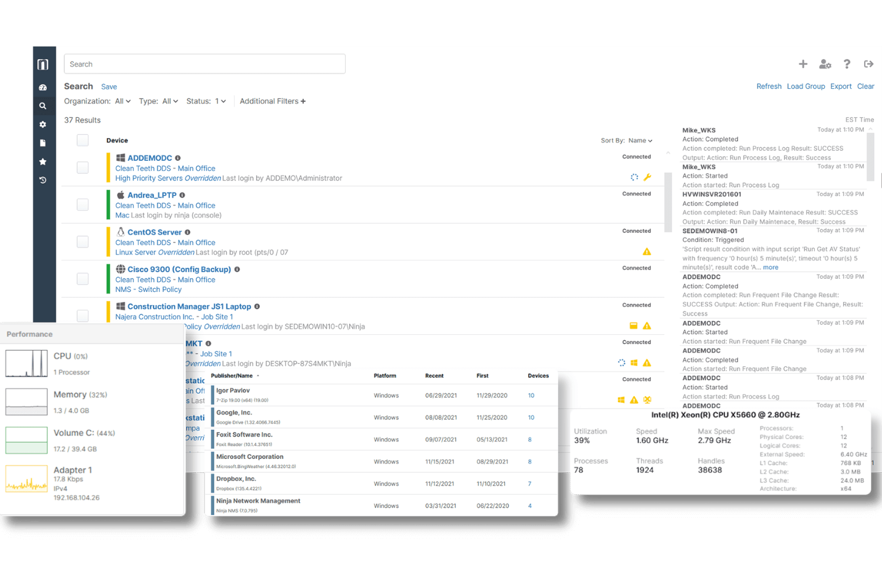Click the Export link

tap(841, 86)
